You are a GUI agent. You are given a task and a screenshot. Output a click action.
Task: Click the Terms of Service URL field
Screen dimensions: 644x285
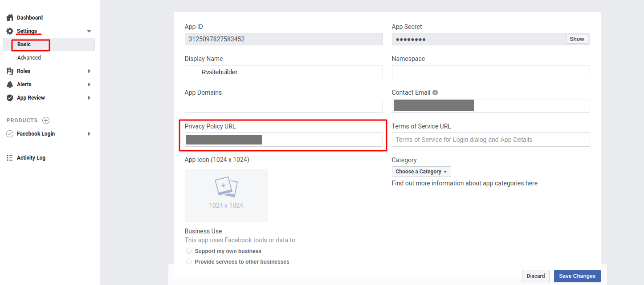coord(491,140)
